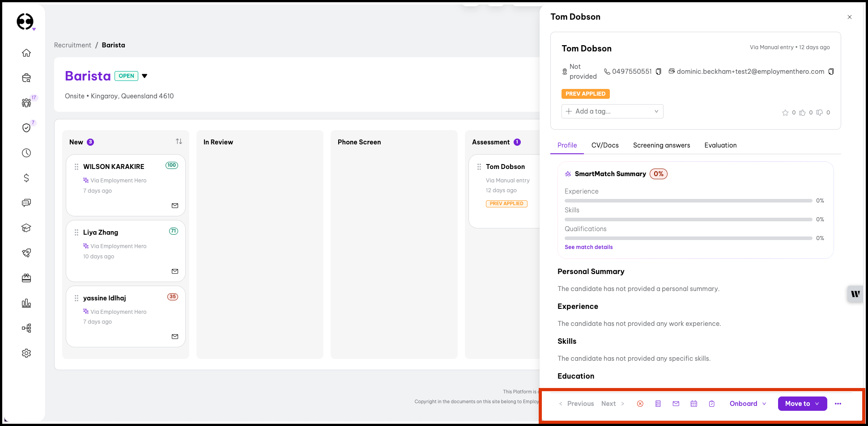Copy the candidate's email address
Viewport: 868px width, 426px height.
pyautogui.click(x=831, y=72)
